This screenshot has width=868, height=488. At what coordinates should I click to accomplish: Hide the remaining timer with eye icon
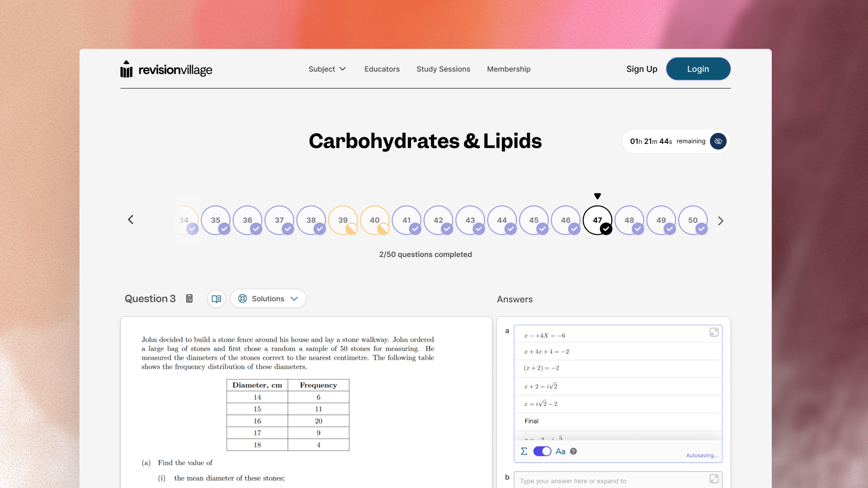(718, 141)
